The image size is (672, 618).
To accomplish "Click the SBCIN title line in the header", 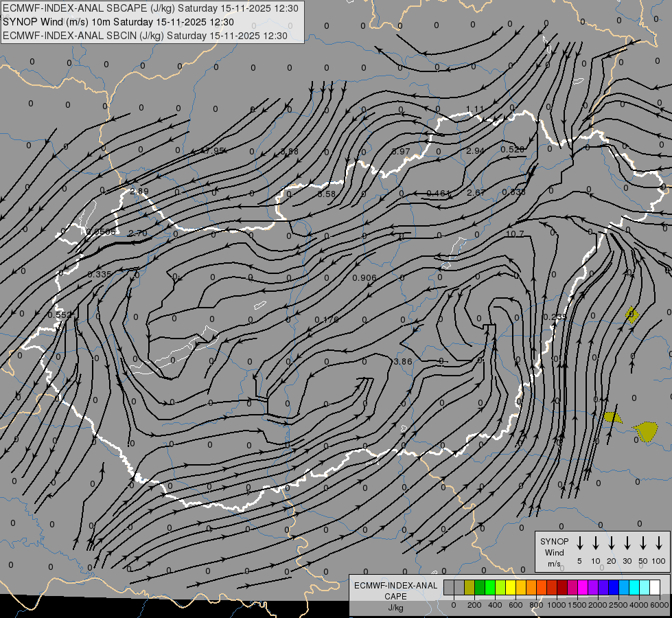I will [x=145, y=36].
